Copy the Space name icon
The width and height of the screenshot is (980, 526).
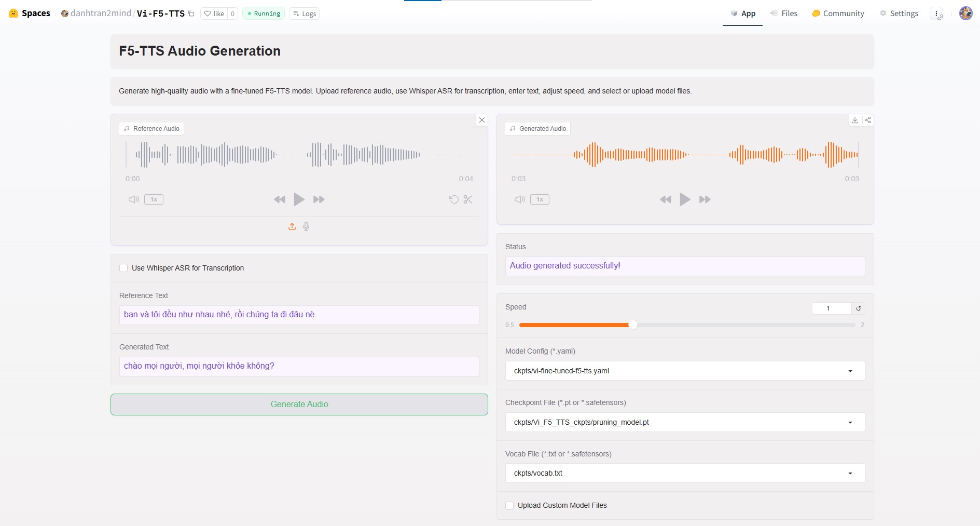tap(191, 14)
